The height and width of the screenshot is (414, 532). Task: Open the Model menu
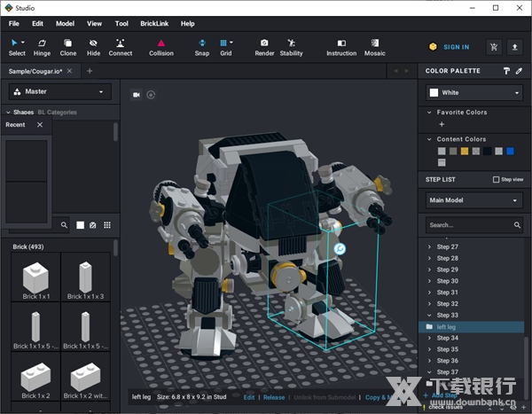point(65,24)
